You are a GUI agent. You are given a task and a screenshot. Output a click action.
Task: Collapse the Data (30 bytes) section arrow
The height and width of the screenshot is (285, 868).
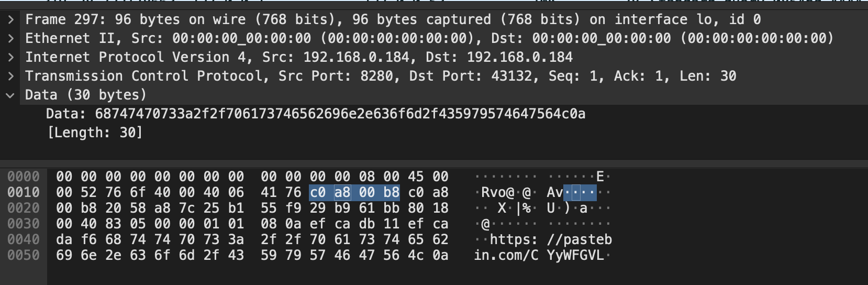(x=10, y=95)
